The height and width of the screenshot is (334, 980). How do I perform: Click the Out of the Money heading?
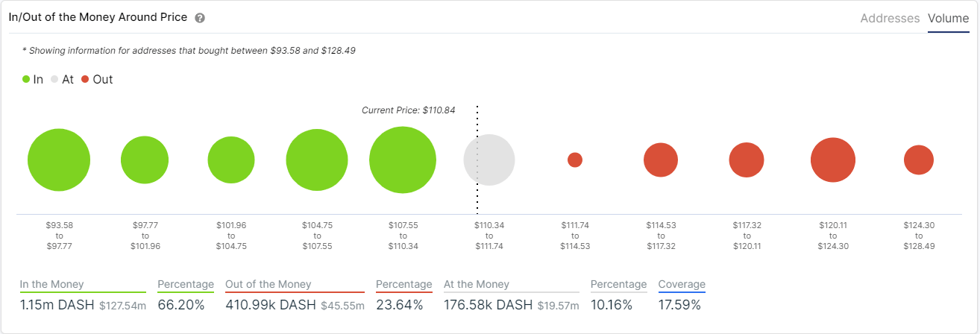268,284
